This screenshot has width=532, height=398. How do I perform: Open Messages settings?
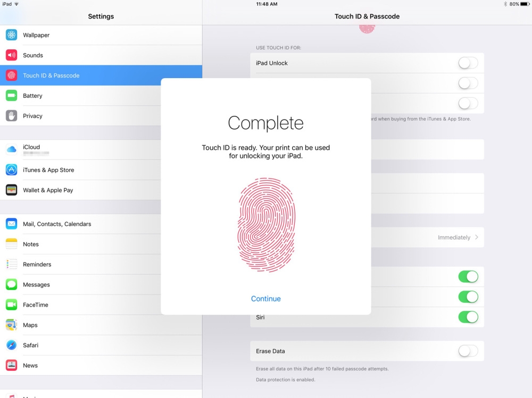(x=80, y=284)
